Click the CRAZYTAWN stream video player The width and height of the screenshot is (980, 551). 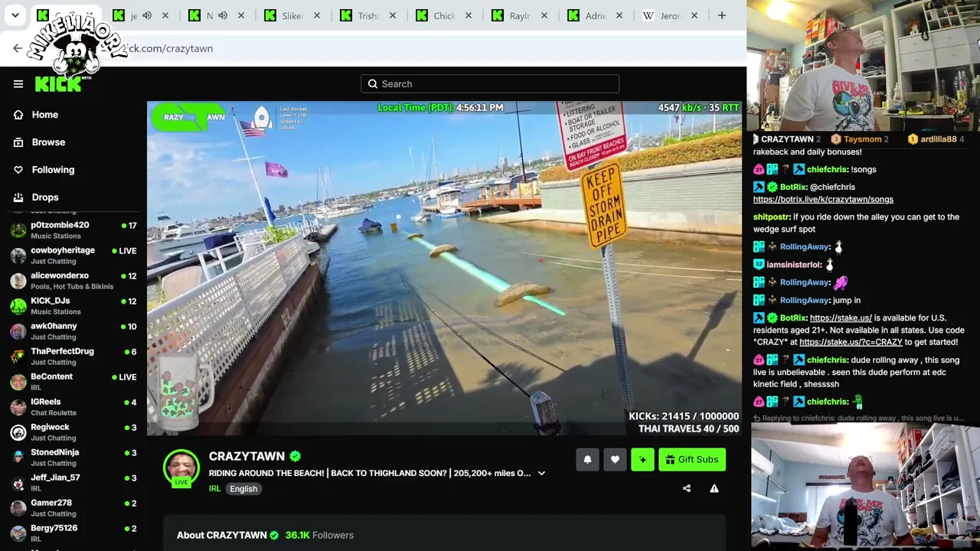point(445,269)
